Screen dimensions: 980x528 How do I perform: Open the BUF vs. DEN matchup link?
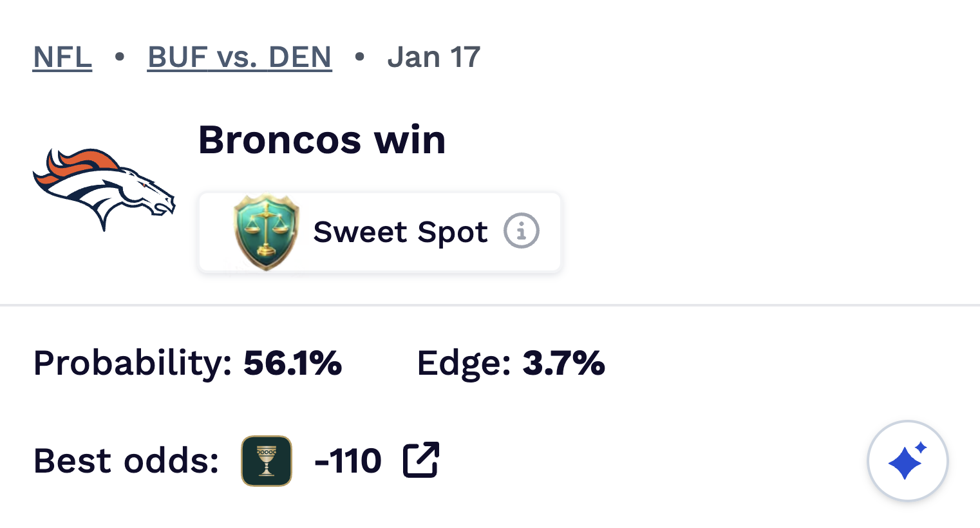click(x=239, y=57)
